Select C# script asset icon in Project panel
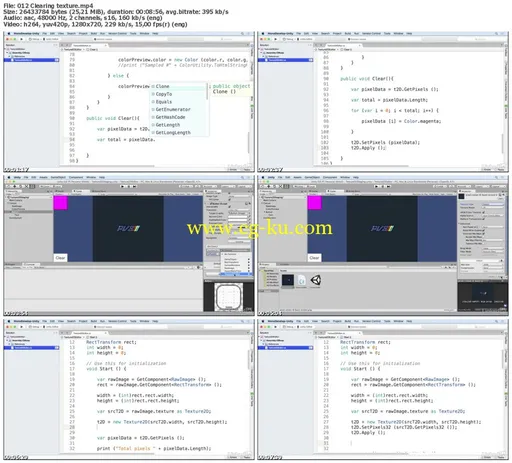 tap(301, 280)
